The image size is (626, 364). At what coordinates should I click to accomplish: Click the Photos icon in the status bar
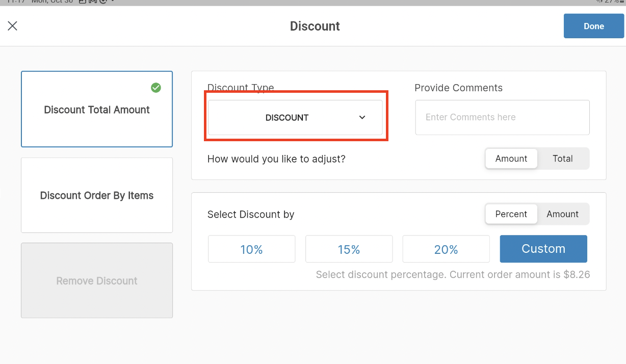[x=83, y=2]
